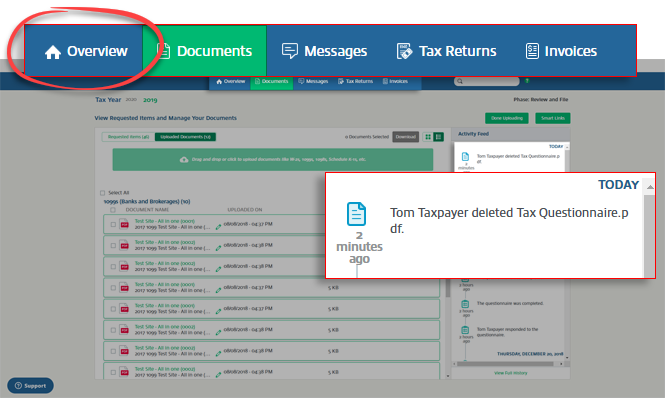Click the PDF icon of the first document
665x398 pixels.
coord(124,224)
